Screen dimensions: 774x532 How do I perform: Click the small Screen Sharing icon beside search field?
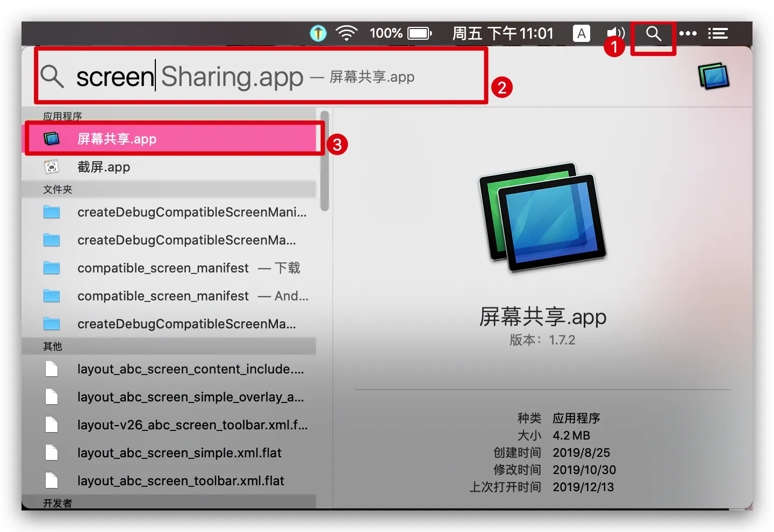pyautogui.click(x=714, y=76)
